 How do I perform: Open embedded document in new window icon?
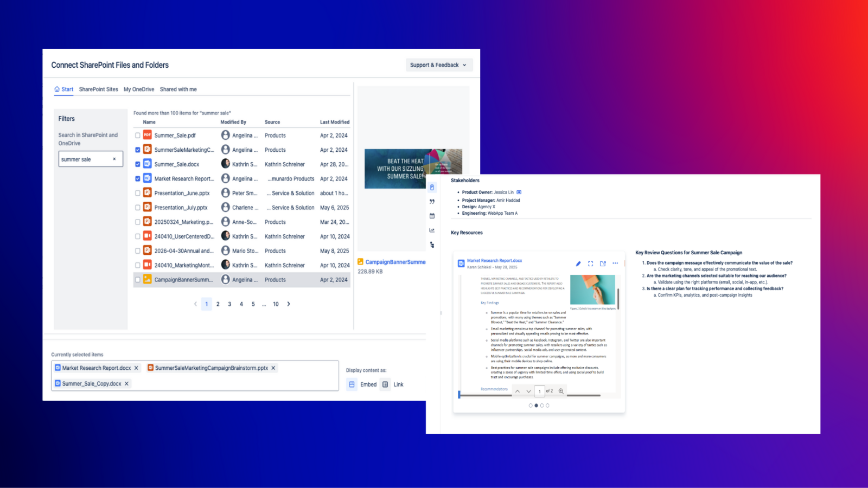click(603, 264)
